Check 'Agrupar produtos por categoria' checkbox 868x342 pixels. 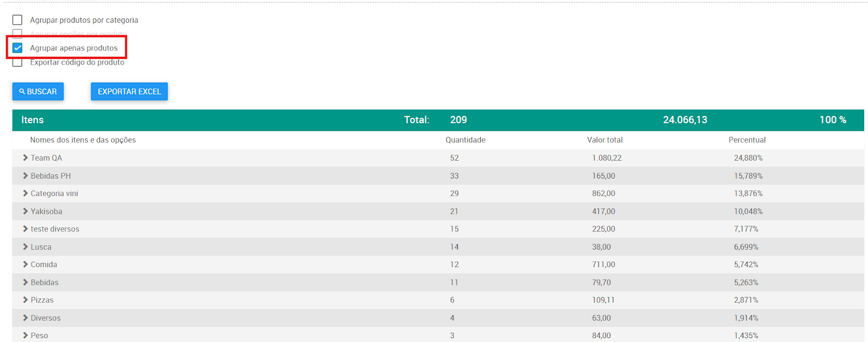(17, 20)
